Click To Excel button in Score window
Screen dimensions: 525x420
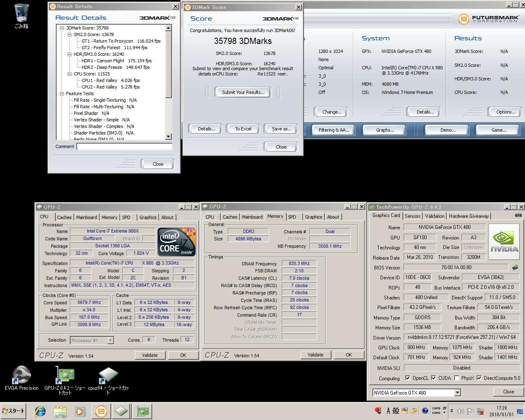pos(243,129)
